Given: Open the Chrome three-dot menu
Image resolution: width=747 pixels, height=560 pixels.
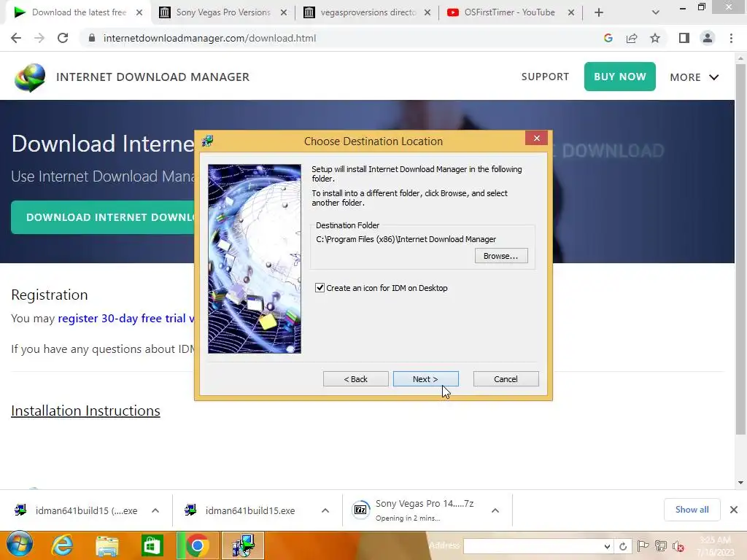Looking at the screenshot, I should click(x=731, y=38).
